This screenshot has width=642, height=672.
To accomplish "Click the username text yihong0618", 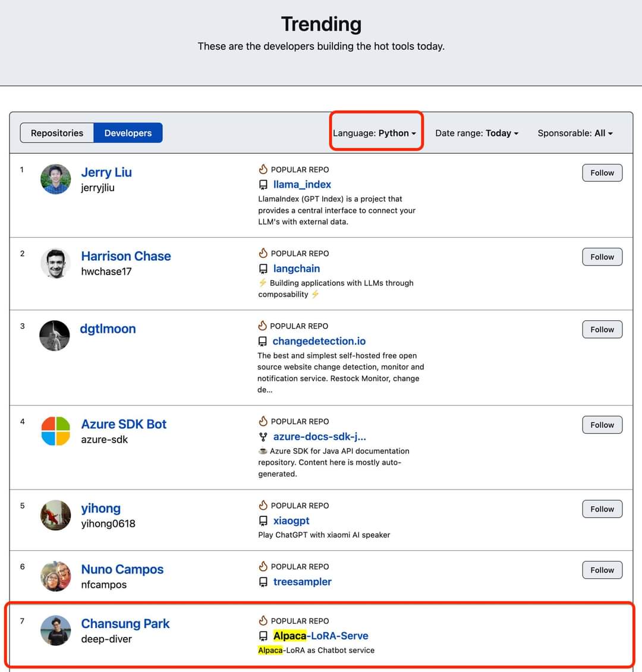I will (x=108, y=523).
